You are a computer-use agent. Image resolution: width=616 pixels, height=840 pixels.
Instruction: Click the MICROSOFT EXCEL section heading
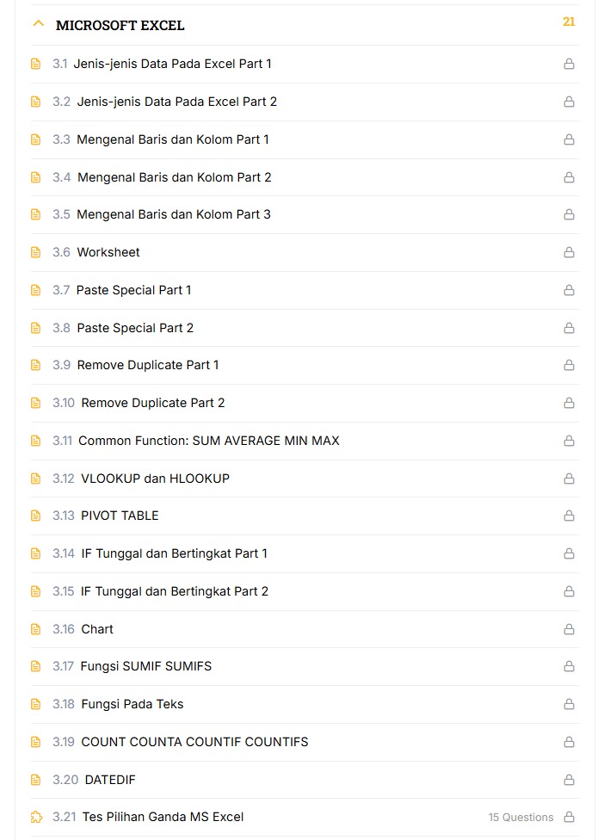tap(120, 26)
